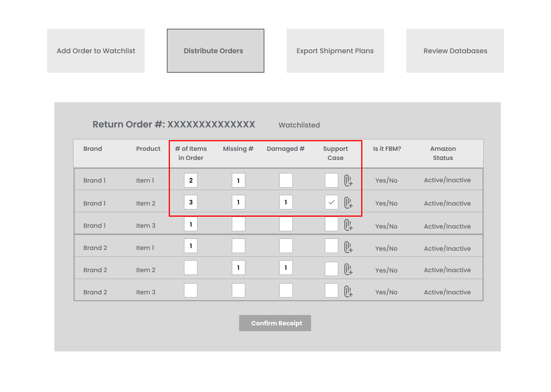Edit items in order for Brand 1 Item 1

pyautogui.click(x=191, y=180)
